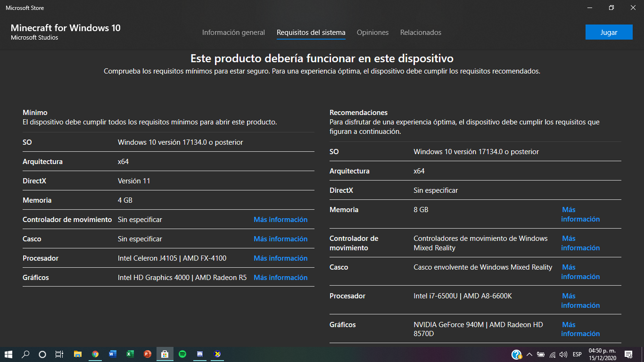Open Spotify from the taskbar
The height and width of the screenshot is (362, 644).
tap(182, 354)
